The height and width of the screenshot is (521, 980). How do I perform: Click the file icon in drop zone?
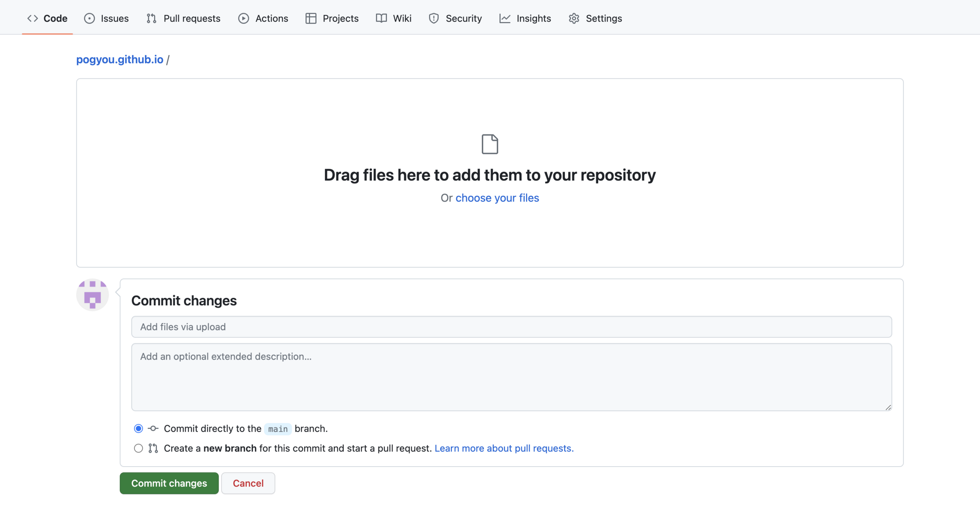pyautogui.click(x=490, y=144)
